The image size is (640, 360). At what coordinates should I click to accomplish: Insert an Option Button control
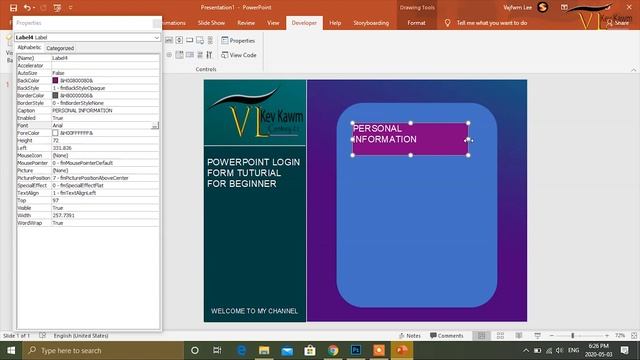point(169,55)
